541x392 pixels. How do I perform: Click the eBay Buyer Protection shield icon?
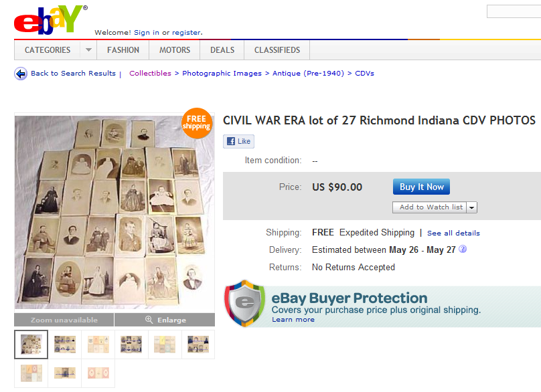point(245,304)
